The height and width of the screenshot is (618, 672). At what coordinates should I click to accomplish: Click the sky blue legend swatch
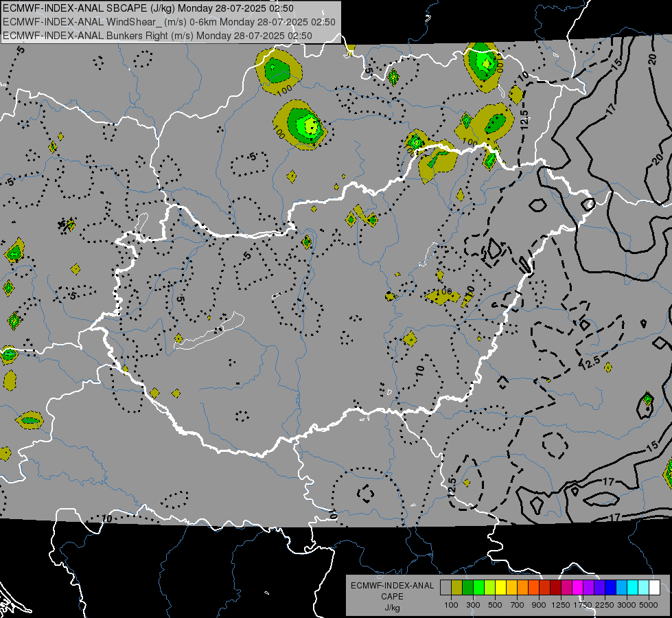[621, 588]
